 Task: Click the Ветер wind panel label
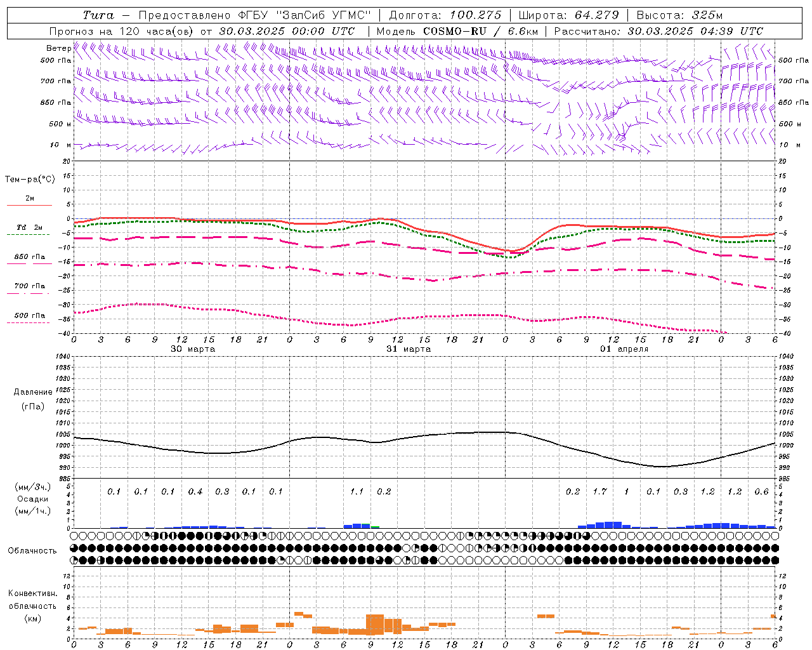click(59, 48)
